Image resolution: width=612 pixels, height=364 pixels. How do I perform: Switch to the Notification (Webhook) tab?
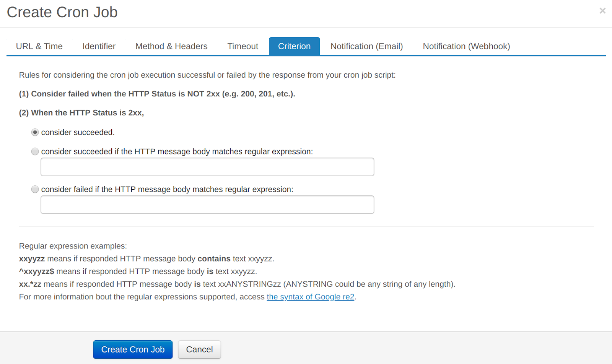(466, 46)
